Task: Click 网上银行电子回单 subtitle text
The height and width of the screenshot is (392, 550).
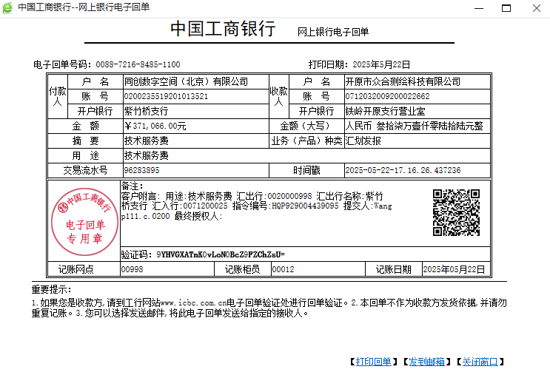Action: pyautogui.click(x=333, y=32)
